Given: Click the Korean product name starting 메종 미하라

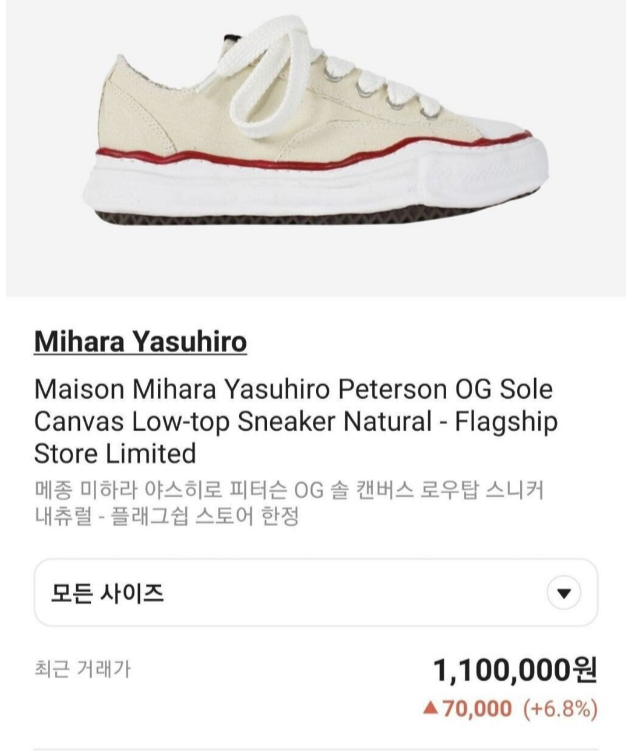Looking at the screenshot, I should tap(290, 491).
